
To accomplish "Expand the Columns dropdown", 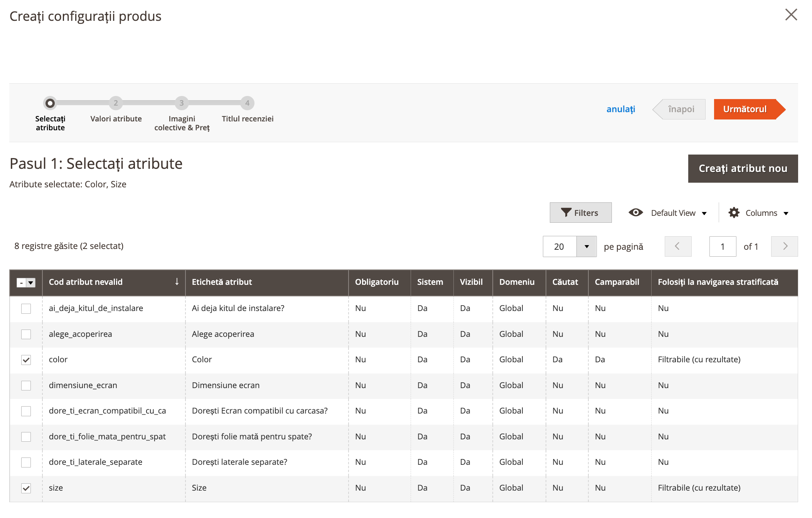I will (x=786, y=213).
